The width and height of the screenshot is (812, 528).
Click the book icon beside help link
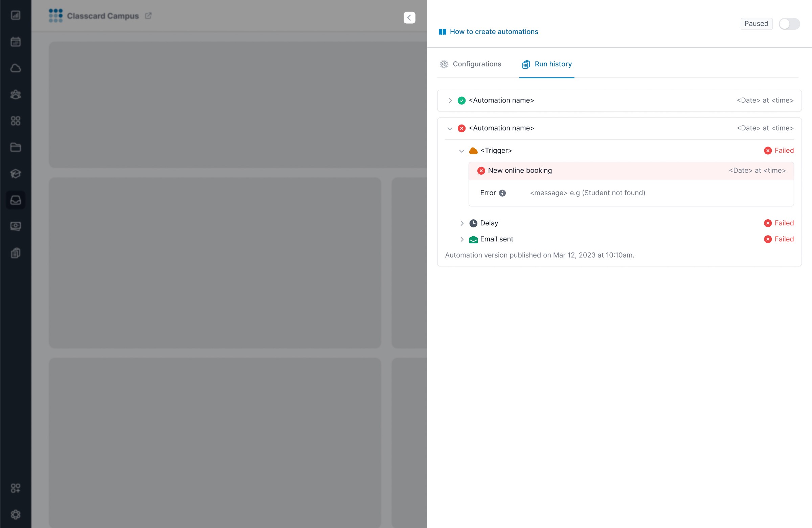pyautogui.click(x=443, y=32)
